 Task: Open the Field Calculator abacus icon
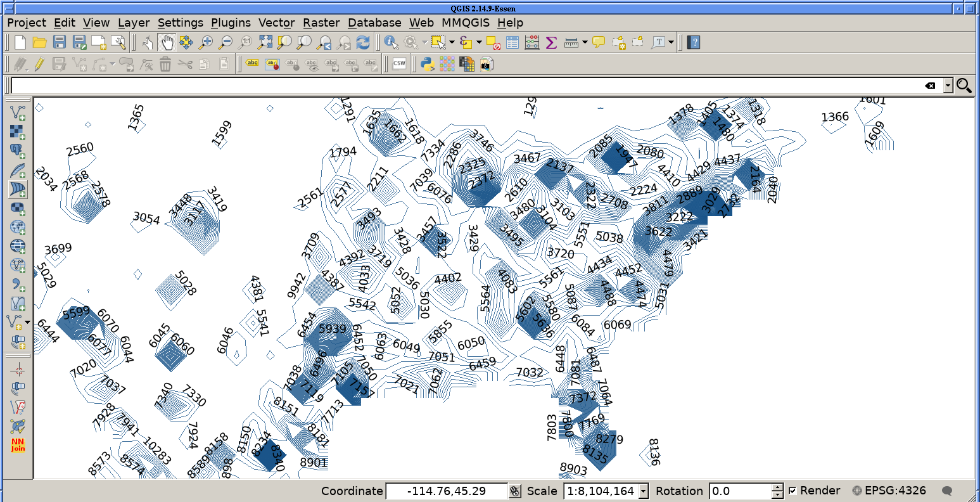(x=532, y=42)
